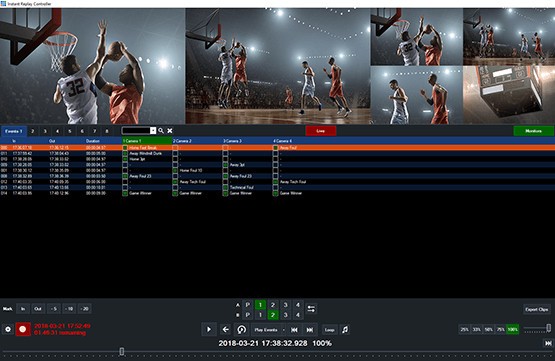Jump back with -20 button
The height and width of the screenshot is (361, 555).
85,309
